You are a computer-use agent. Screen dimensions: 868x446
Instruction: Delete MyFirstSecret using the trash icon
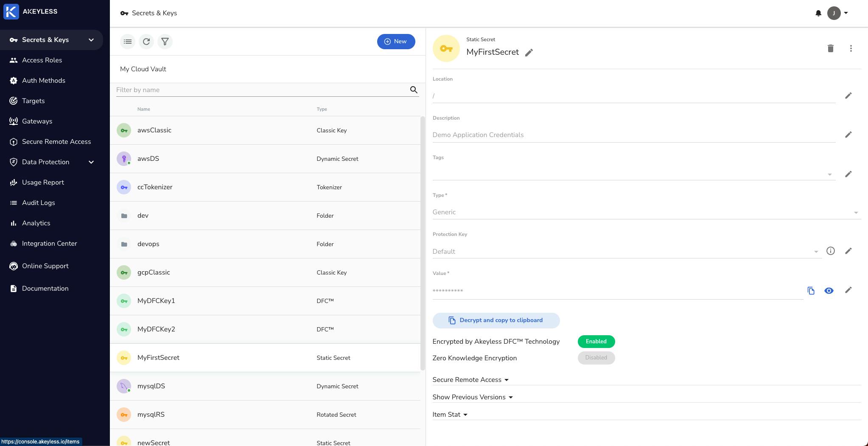[831, 48]
